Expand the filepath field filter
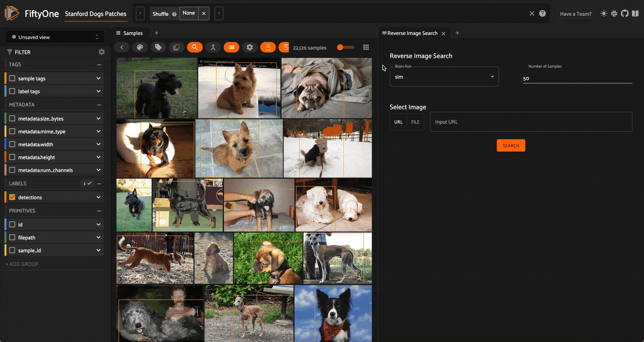This screenshot has height=342, width=644. click(x=99, y=237)
